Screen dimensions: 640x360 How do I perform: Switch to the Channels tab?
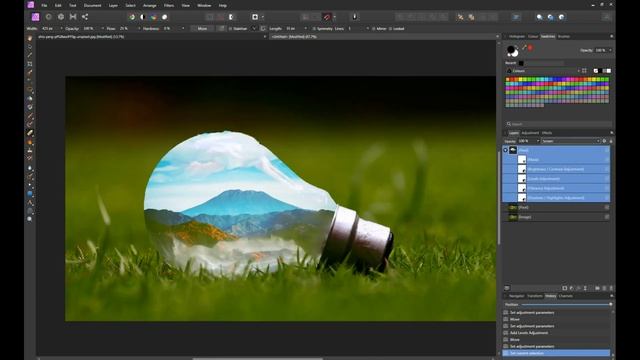pyautogui.click(x=566, y=296)
